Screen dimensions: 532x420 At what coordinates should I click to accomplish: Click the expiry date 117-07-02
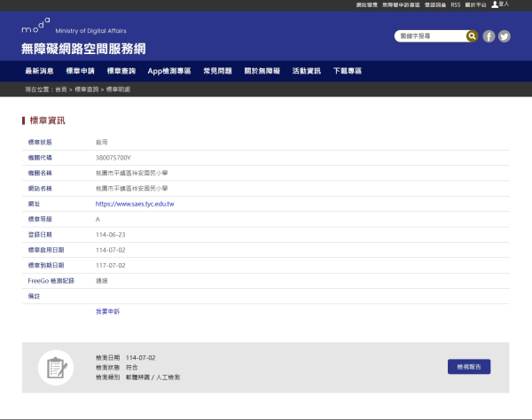[110, 266]
